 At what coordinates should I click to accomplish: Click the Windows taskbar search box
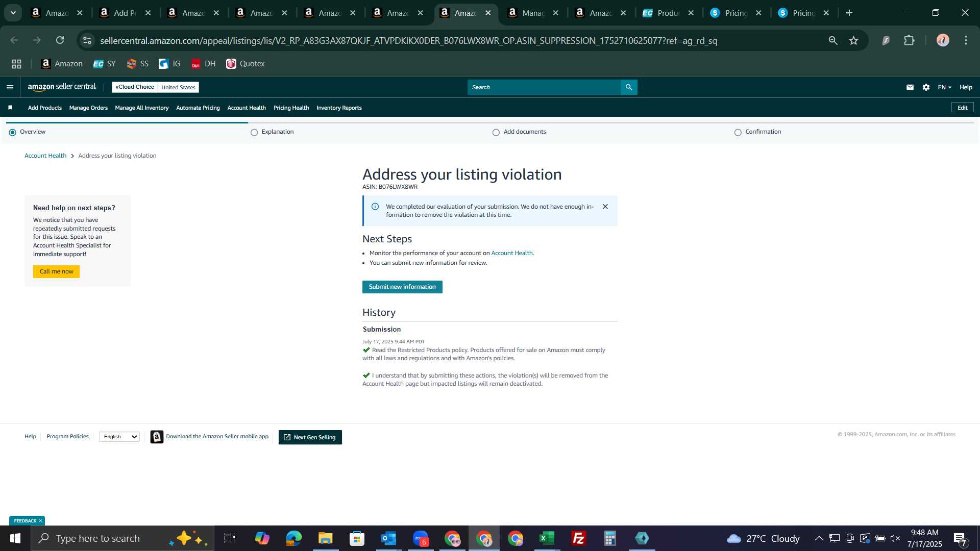(x=122, y=538)
